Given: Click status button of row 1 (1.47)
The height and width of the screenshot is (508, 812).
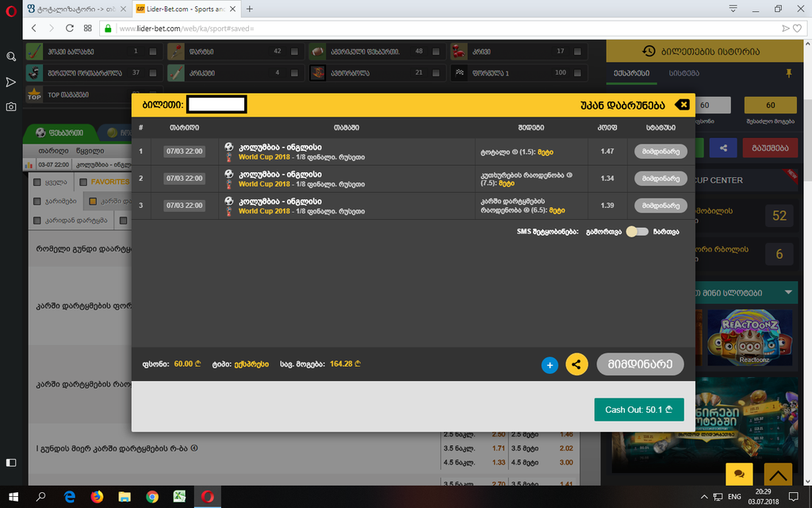Looking at the screenshot, I should click(661, 152).
